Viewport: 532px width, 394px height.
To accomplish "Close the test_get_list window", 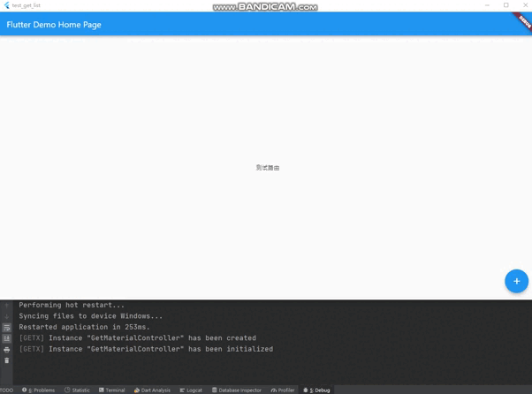I will click(525, 5).
